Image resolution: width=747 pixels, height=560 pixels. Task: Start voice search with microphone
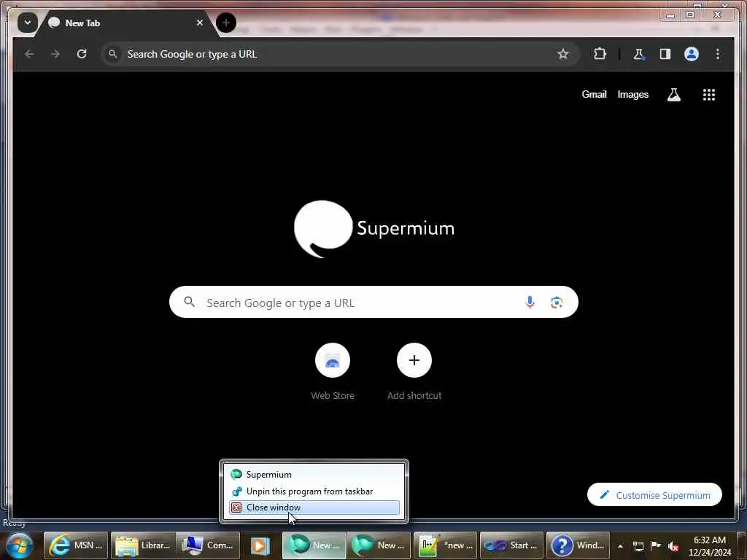[530, 302]
